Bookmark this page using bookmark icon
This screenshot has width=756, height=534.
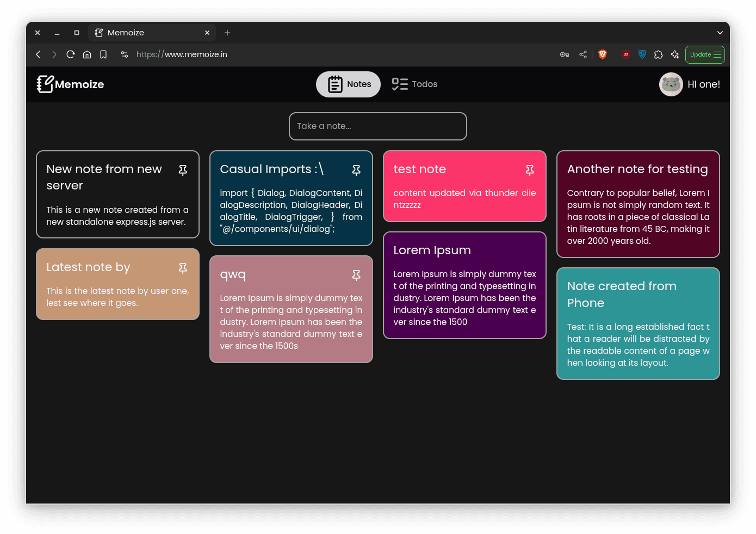point(103,54)
